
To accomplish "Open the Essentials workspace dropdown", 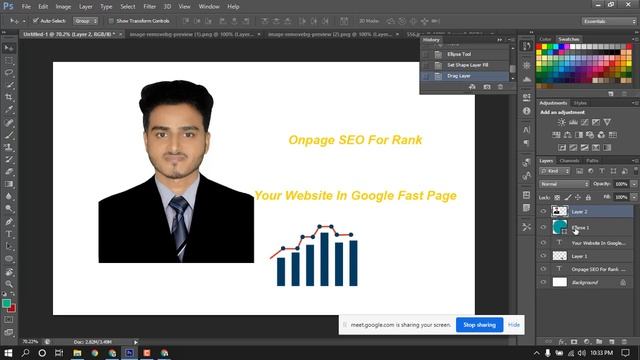I will coord(609,21).
